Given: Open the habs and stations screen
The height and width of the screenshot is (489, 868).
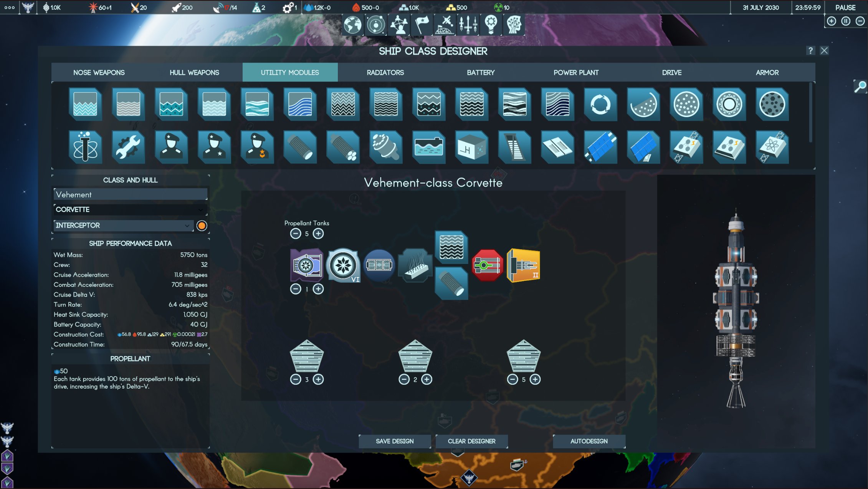Looking at the screenshot, I should [445, 25].
